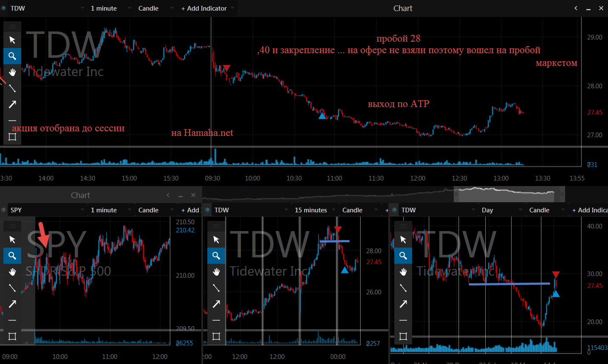Click the back chevron in the top TDW 1 minute chart title bar
Image resolution: width=608 pixels, height=364 pixels.
pyautogui.click(x=576, y=8)
